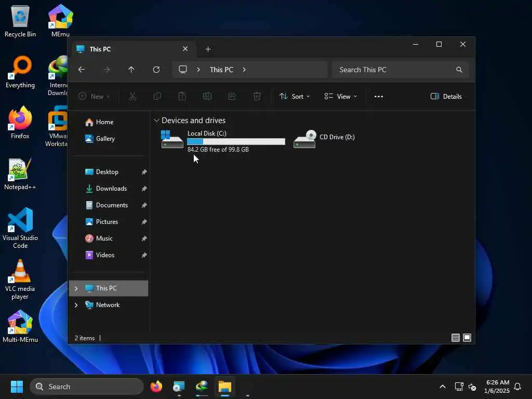
Task: Open a new File Explorer tab
Action: 208,49
